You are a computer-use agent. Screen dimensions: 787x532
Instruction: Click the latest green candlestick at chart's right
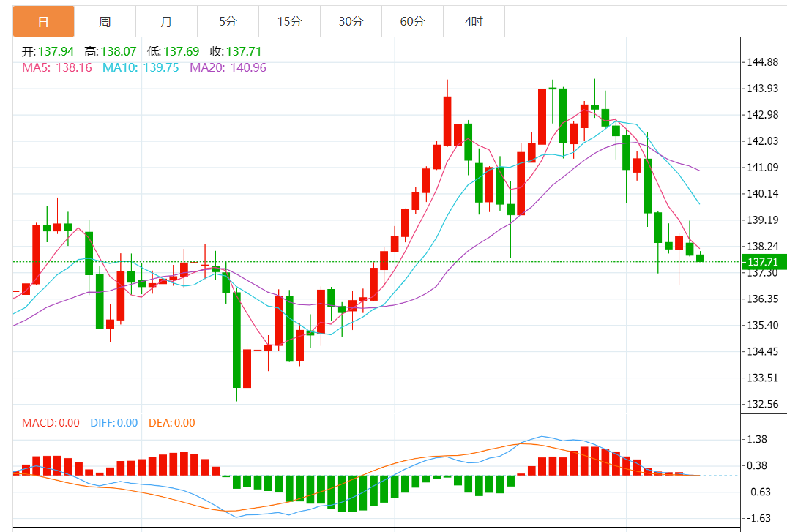700,258
